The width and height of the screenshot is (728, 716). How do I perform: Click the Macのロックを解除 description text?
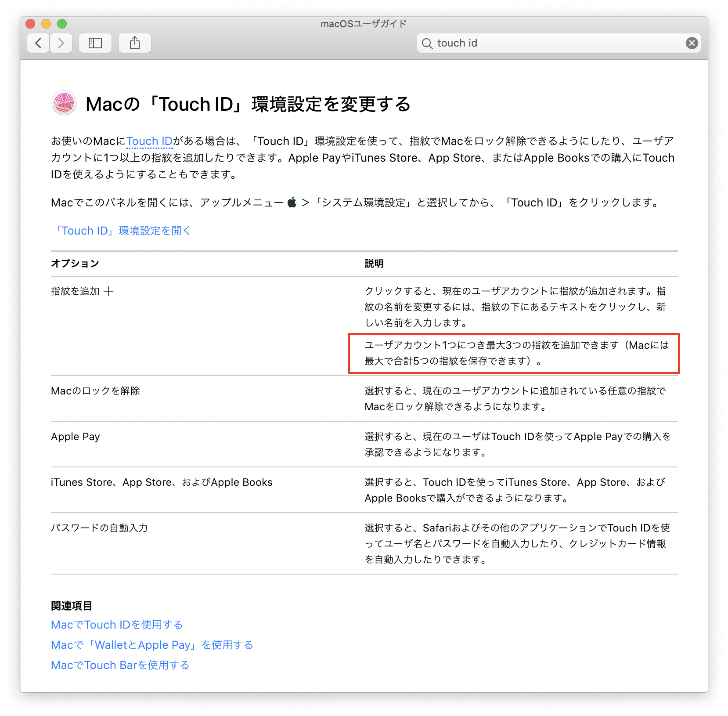[515, 399]
